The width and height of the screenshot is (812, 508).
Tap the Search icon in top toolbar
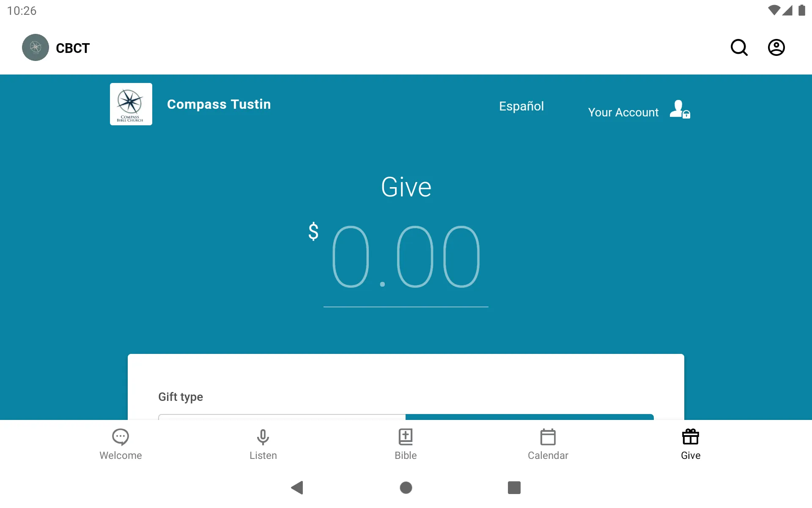click(x=739, y=47)
